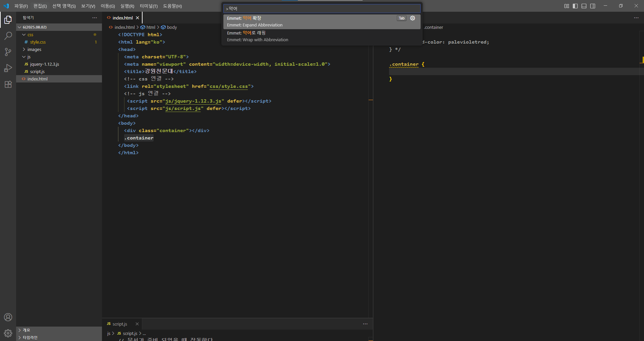
Task: Open the Search view in activity bar
Action: 8,36
